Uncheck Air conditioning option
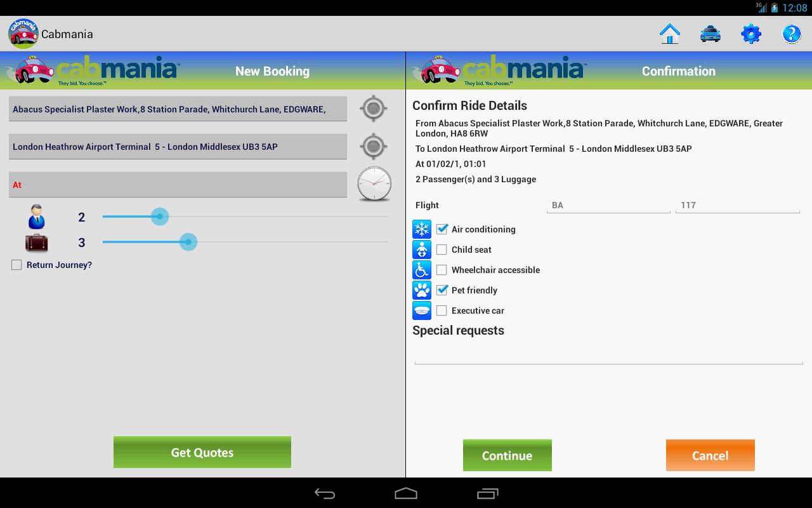The width and height of the screenshot is (812, 508). click(x=442, y=229)
